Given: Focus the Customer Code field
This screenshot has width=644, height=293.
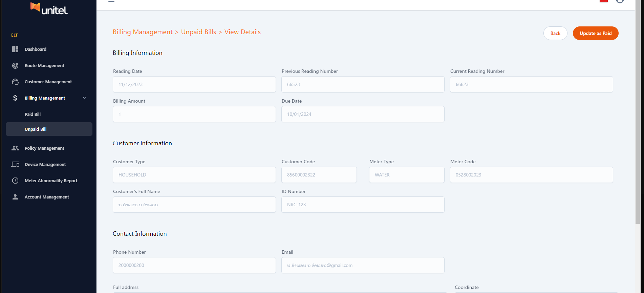Looking at the screenshot, I should (x=319, y=175).
